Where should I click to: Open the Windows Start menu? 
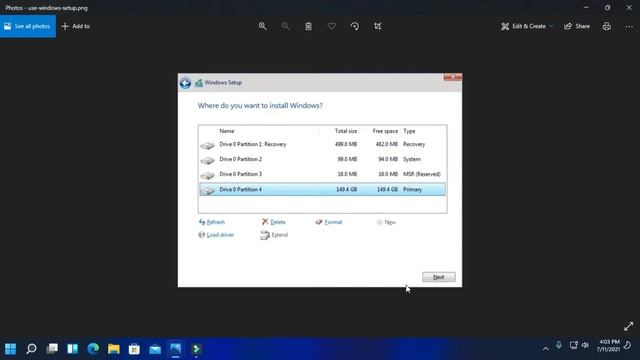(11, 349)
